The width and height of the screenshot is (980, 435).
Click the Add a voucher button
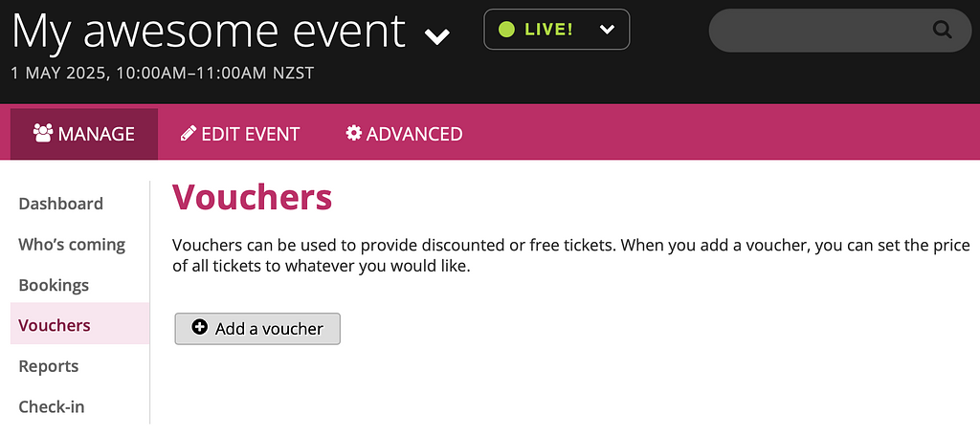257,328
